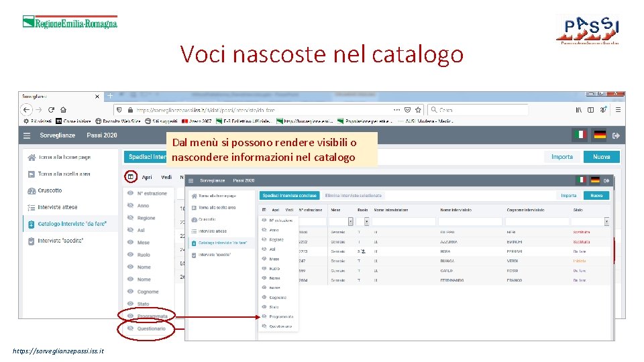Viewport: 644px width, 362px height.
Task: Click the logout icon in the outer header
Action: click(616, 135)
